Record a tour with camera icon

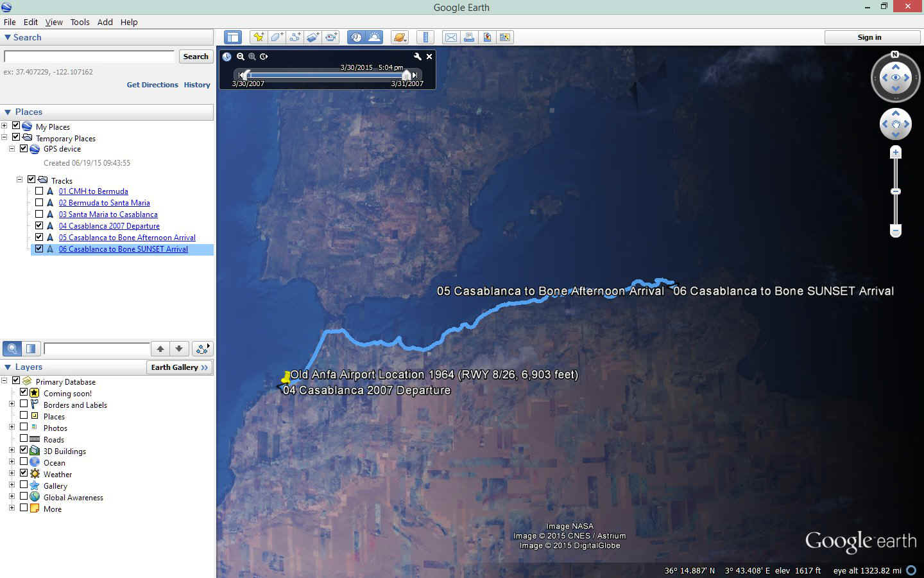tap(330, 37)
